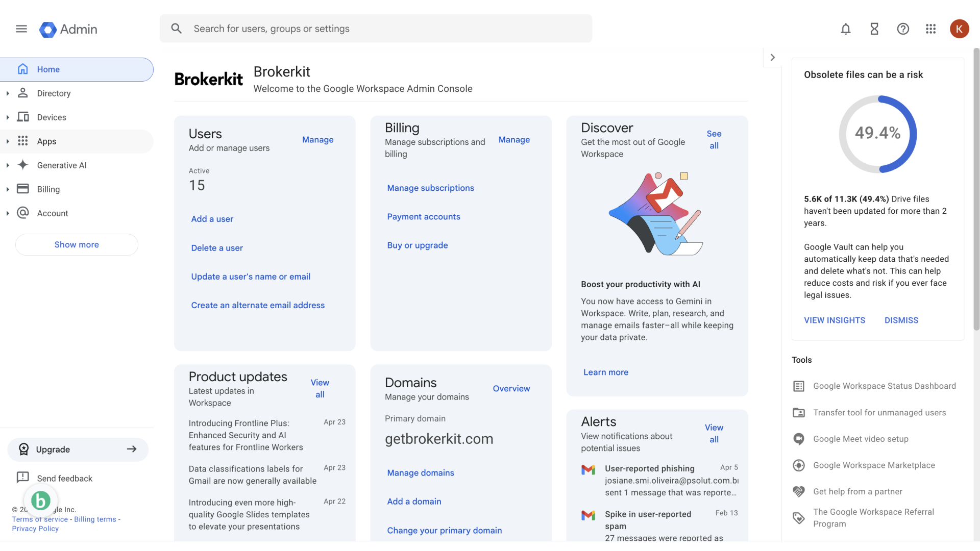This screenshot has width=980, height=551.
Task: Click the partner handshake icon
Action: (x=799, y=491)
